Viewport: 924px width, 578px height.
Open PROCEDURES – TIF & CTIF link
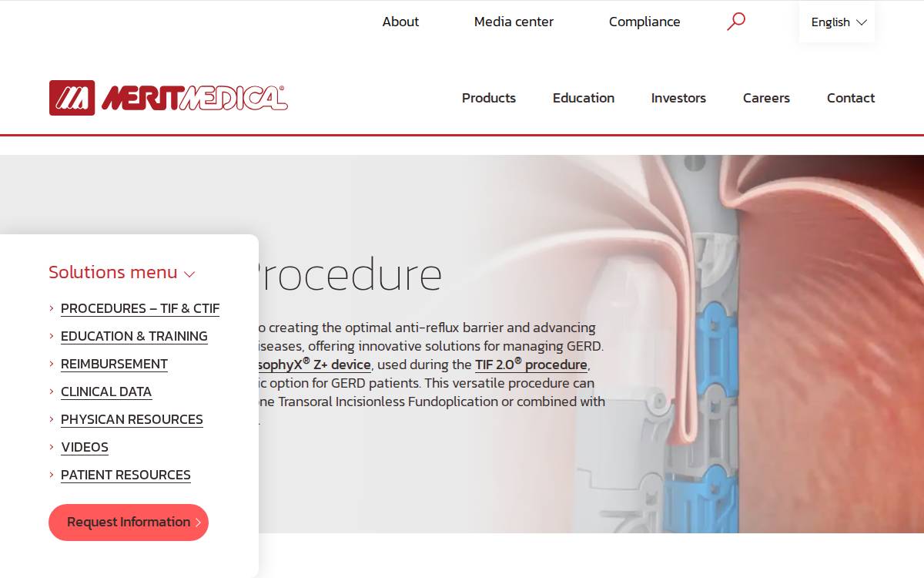[140, 308]
